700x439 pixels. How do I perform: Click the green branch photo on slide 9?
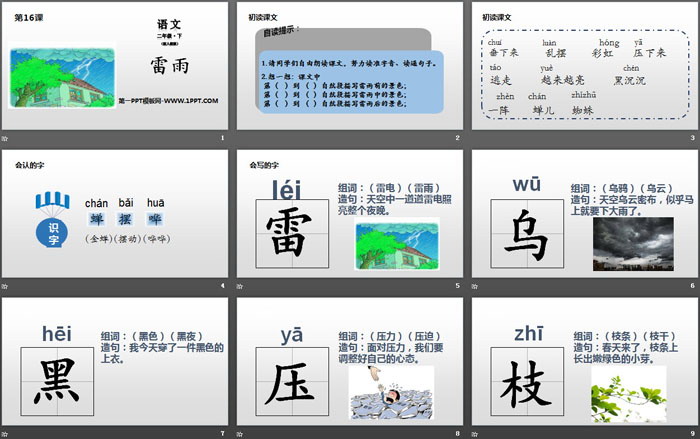(629, 394)
